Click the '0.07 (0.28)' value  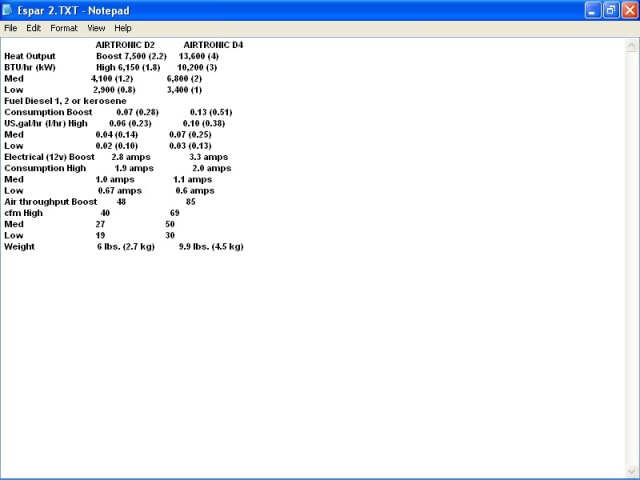(137, 112)
